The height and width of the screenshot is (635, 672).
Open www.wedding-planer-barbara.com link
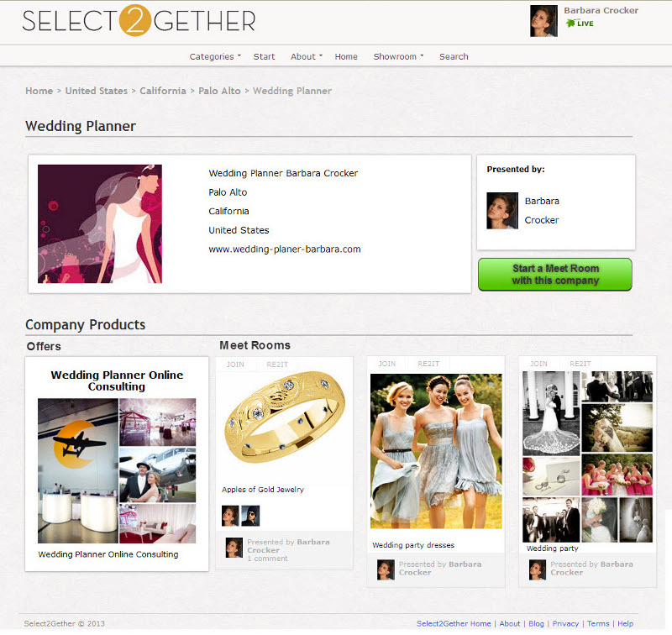pyautogui.click(x=285, y=249)
